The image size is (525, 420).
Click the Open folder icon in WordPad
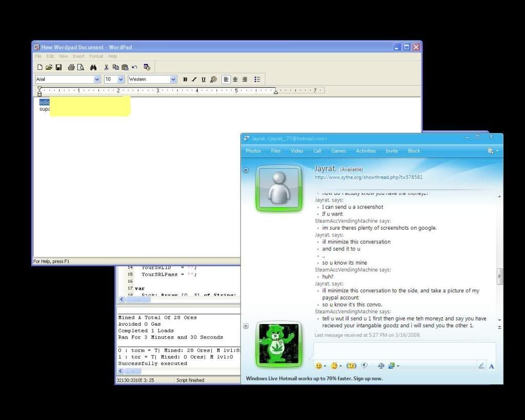tap(49, 67)
